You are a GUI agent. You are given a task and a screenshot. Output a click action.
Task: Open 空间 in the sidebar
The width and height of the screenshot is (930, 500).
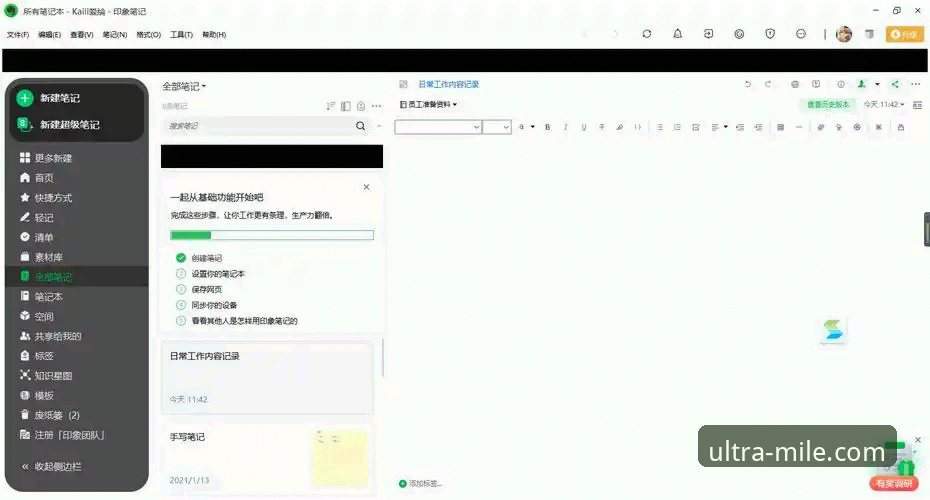coord(37,316)
